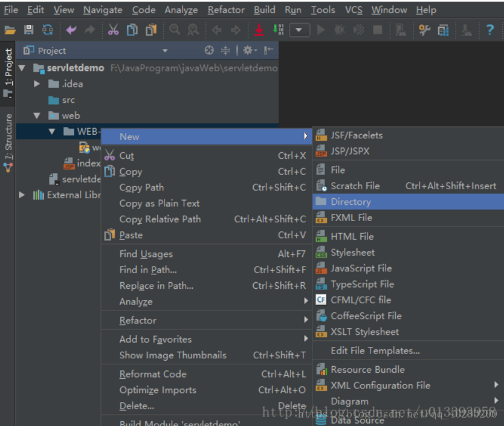The image size is (504, 426).
Task: Open the Navigate menu
Action: pos(103,10)
